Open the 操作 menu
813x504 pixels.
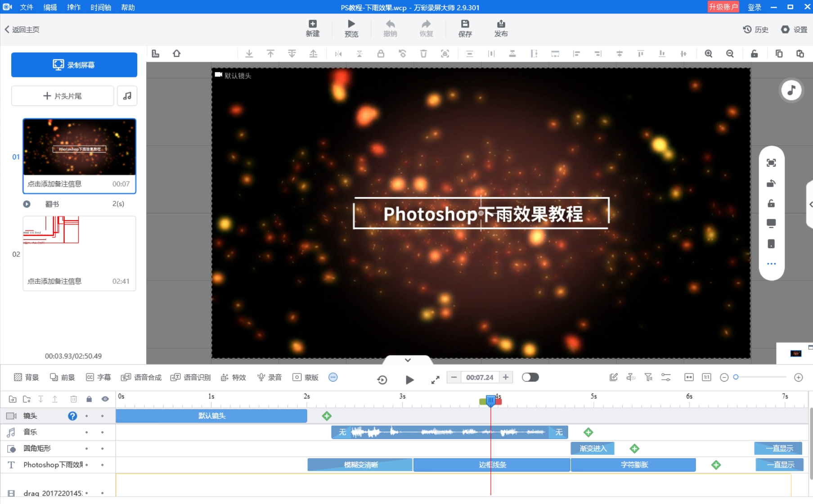(x=74, y=7)
